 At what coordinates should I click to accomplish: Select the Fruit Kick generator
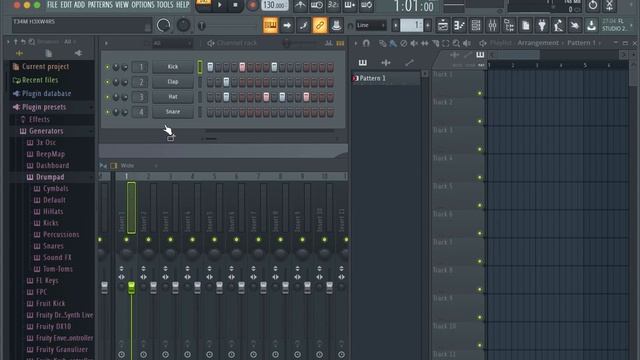coord(50,303)
